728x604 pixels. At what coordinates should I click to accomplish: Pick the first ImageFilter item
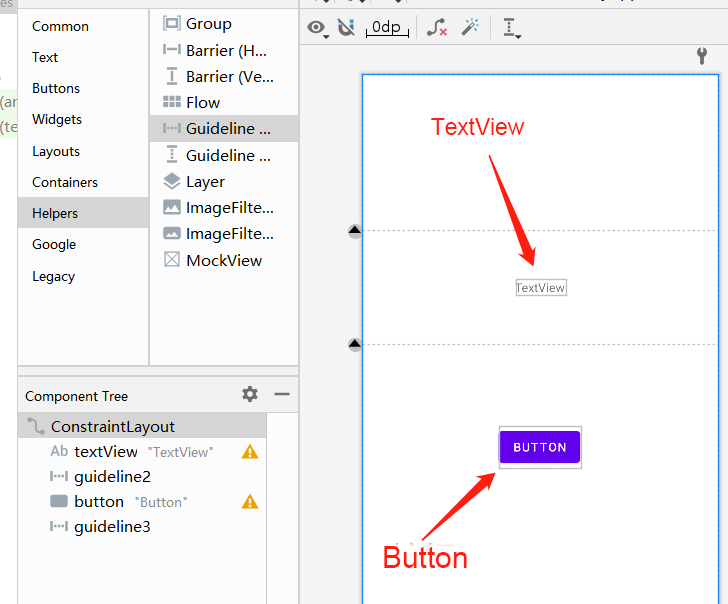point(224,208)
